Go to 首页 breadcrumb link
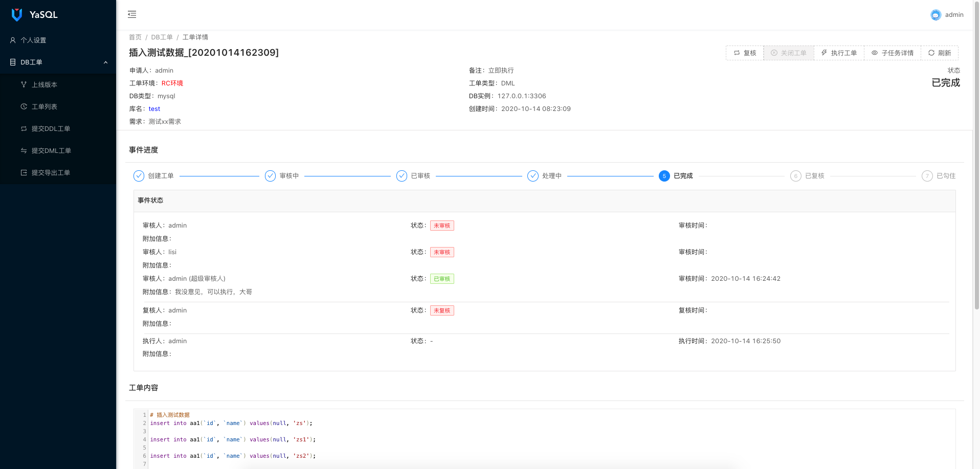 (x=135, y=37)
